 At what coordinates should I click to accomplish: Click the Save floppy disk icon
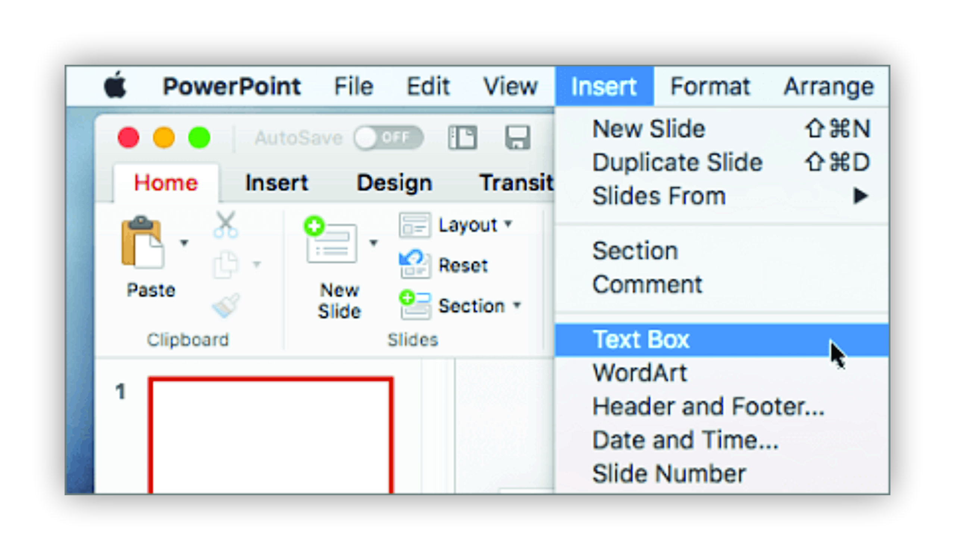518,137
